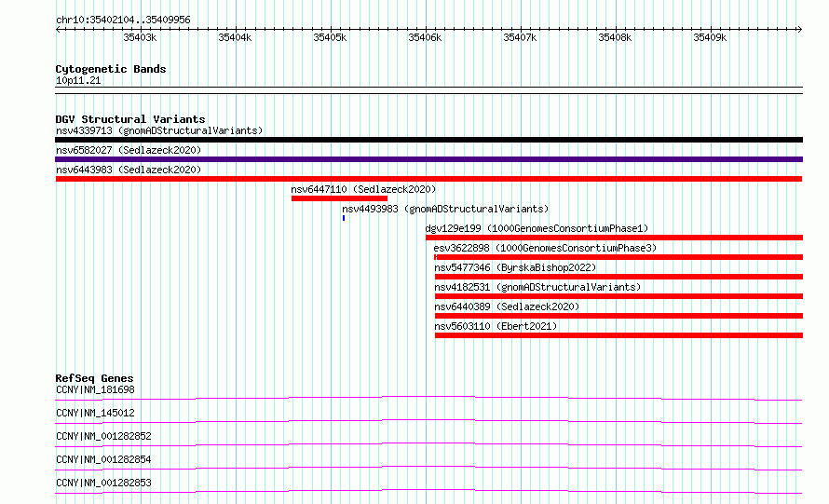Click the magenta CCNY|NM_001282854 transcript line

pos(428,468)
